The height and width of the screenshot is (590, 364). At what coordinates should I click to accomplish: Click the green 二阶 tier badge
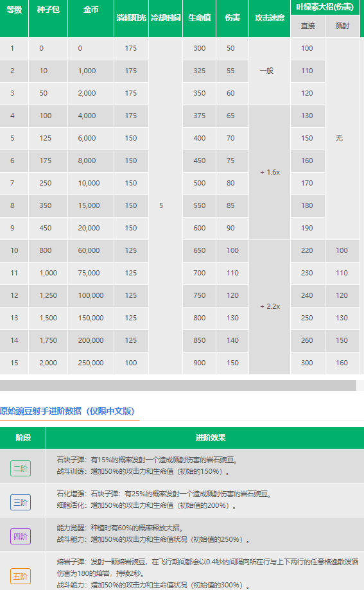click(21, 469)
